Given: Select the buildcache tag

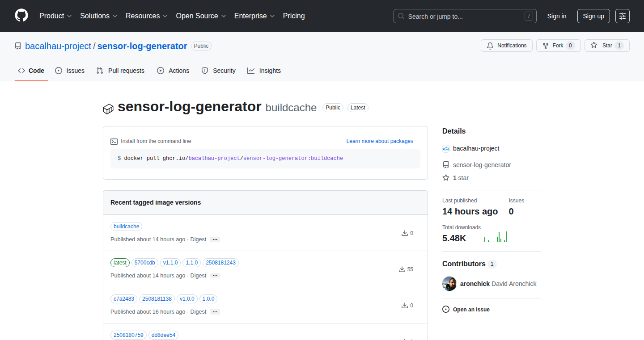Looking at the screenshot, I should tap(127, 227).
